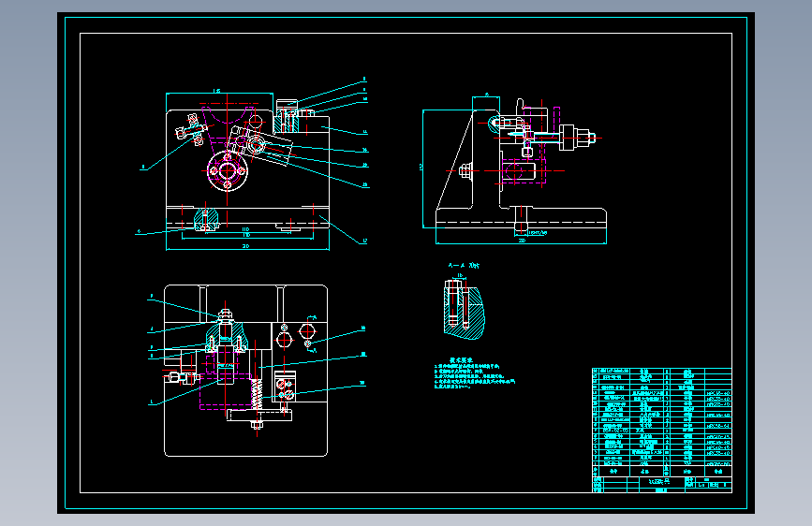The image size is (812, 526).
Task: Select the technical requirements notes block
Action: click(x=474, y=373)
